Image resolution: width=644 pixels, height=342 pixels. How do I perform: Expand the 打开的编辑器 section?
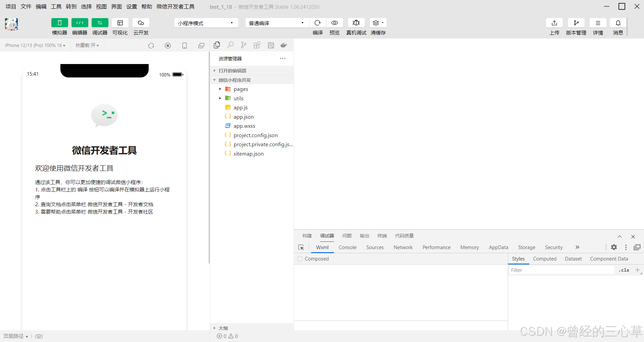pyautogui.click(x=252, y=71)
